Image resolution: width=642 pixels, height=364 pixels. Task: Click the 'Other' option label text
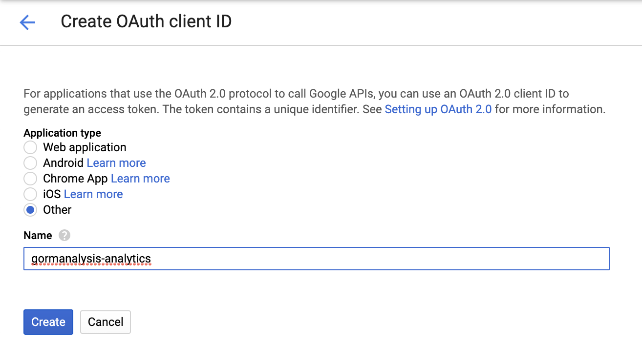point(57,210)
